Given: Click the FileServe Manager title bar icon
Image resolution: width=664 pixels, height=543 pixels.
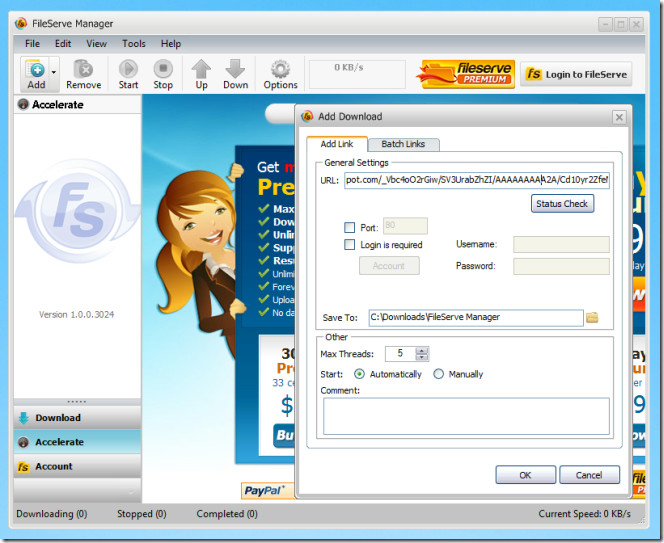Looking at the screenshot, I should pos(21,23).
